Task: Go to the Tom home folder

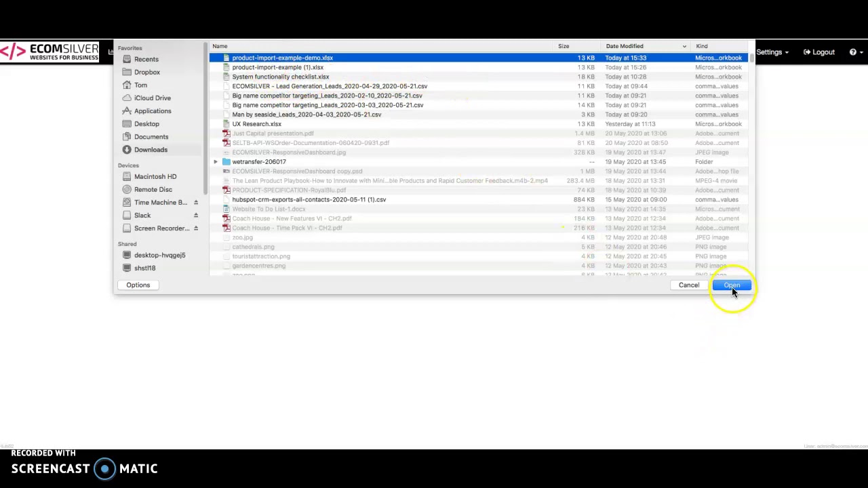Action: (140, 85)
